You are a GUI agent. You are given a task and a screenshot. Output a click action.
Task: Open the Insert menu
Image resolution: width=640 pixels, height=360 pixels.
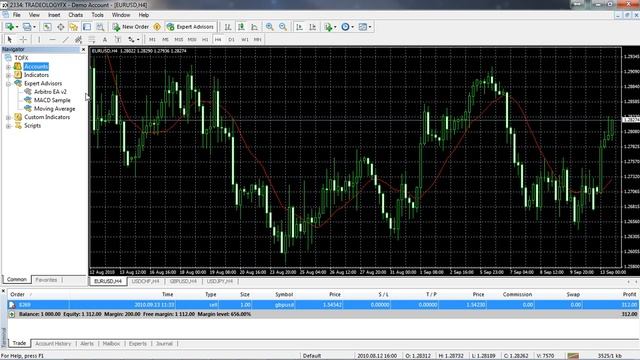(x=54, y=15)
